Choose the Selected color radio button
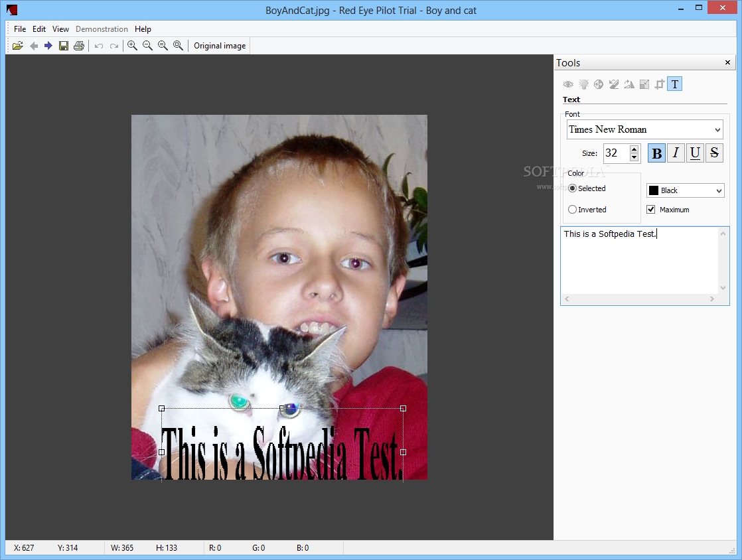Image resolution: width=742 pixels, height=560 pixels. [x=572, y=188]
